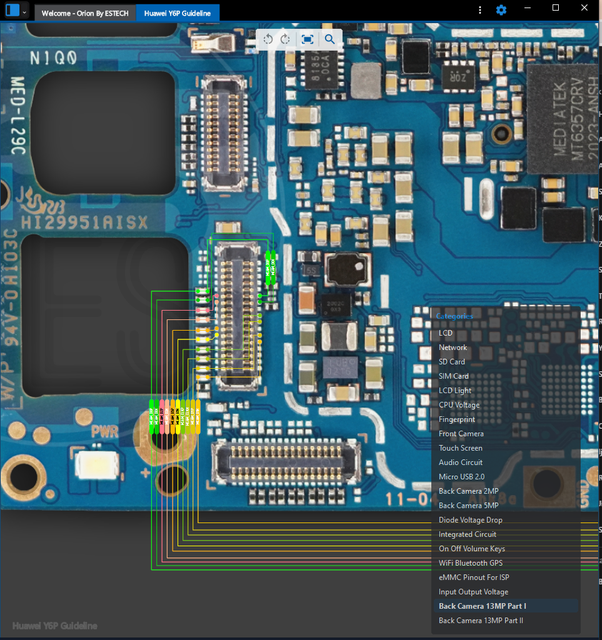
Task: Open the blue settings gear
Action: tap(501, 10)
